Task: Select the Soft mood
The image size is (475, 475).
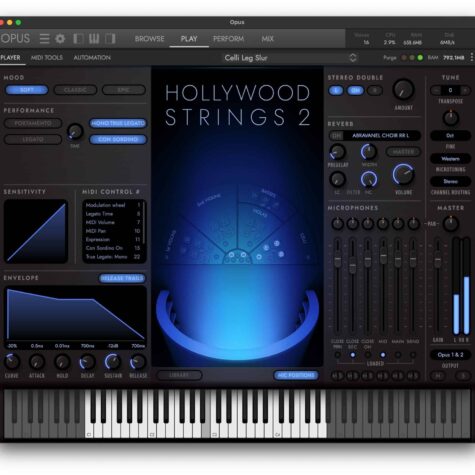Action: click(27, 90)
